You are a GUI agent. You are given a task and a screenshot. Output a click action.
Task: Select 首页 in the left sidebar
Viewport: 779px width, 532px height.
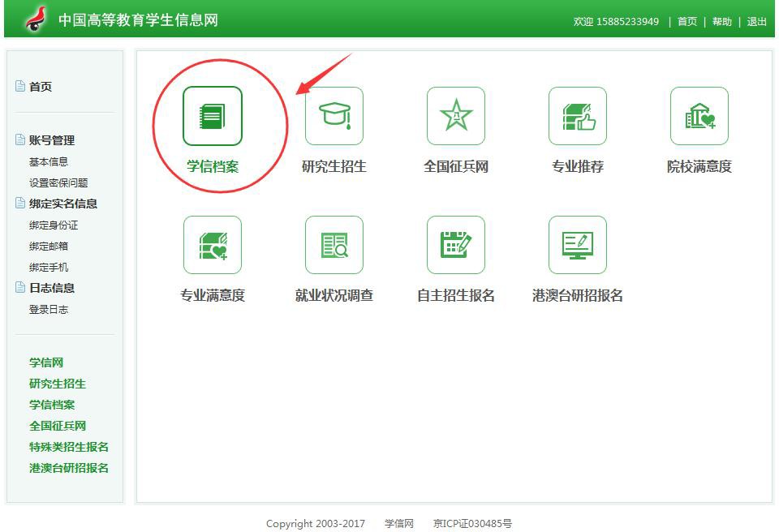pyautogui.click(x=41, y=87)
